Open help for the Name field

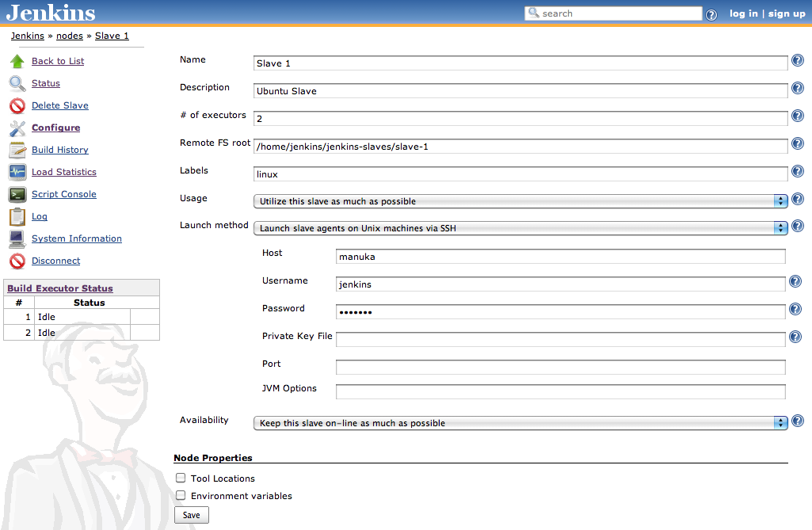[x=798, y=60]
